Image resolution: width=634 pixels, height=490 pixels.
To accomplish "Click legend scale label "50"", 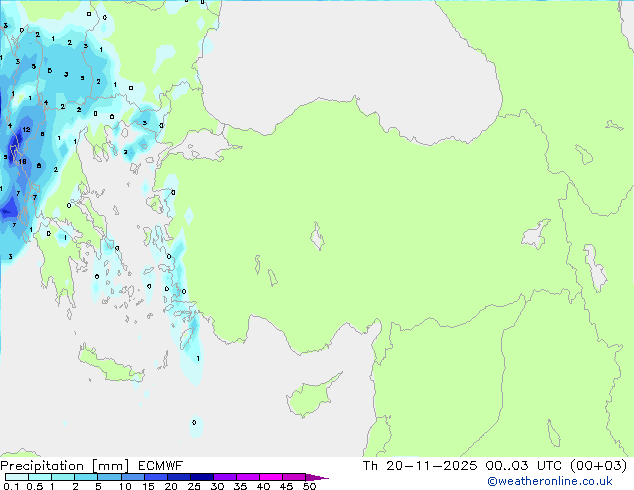I will click(x=309, y=486).
